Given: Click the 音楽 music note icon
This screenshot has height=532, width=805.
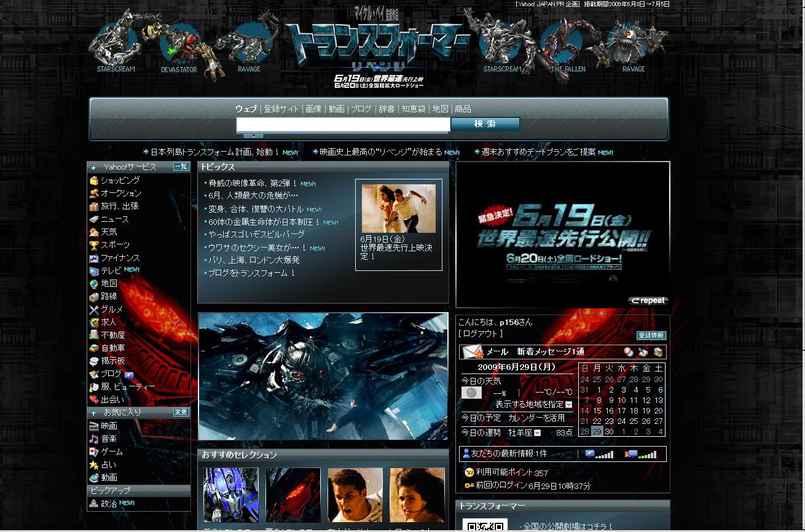Looking at the screenshot, I should 94,439.
